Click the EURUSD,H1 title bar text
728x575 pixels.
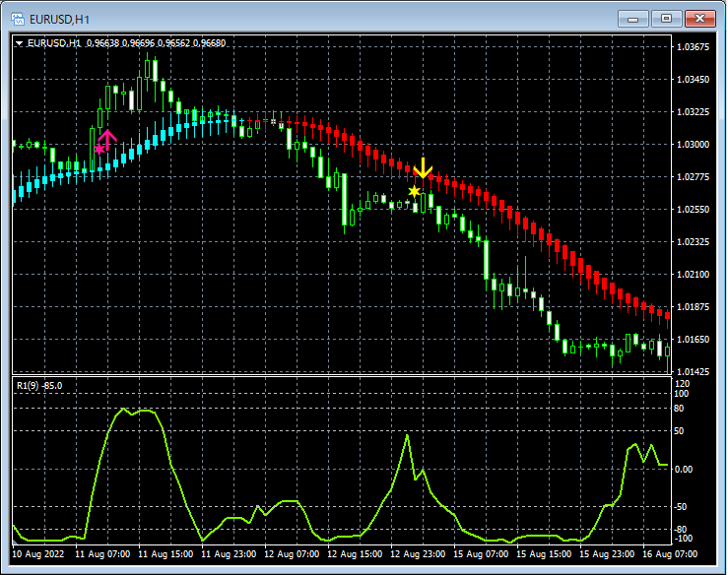coord(59,20)
